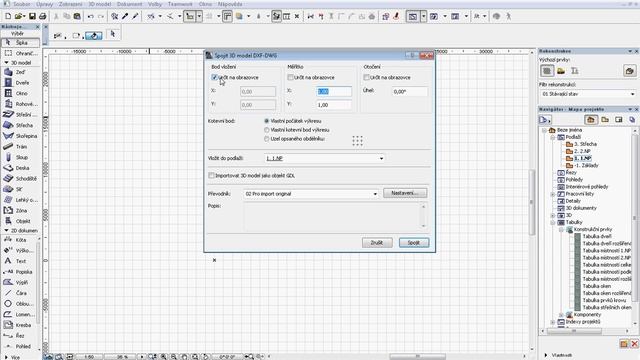Select the Schodiště stair tool
The width and height of the screenshot is (640, 360).
[x=20, y=178]
